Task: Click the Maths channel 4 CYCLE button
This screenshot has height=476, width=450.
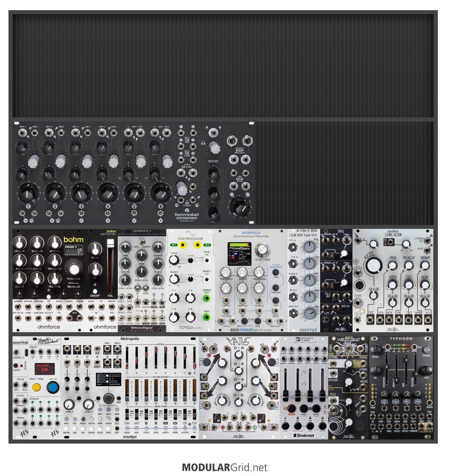Action: (272, 362)
